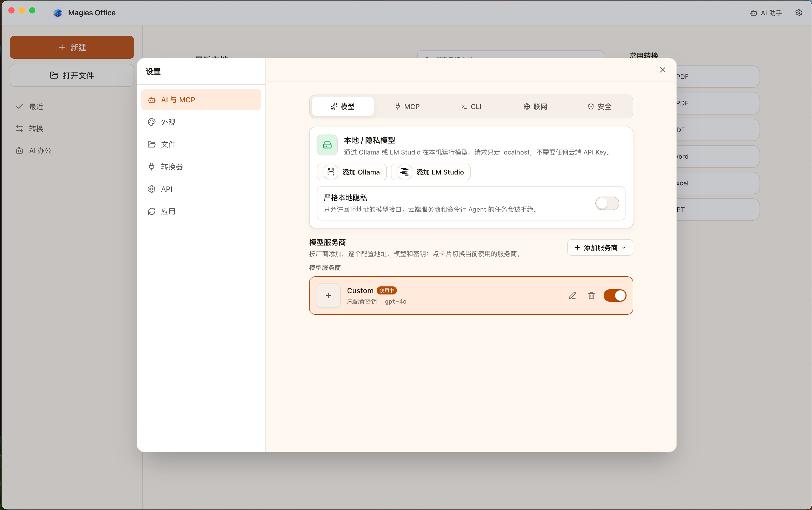Switch to the 安全 tab
812x510 pixels.
tap(600, 106)
